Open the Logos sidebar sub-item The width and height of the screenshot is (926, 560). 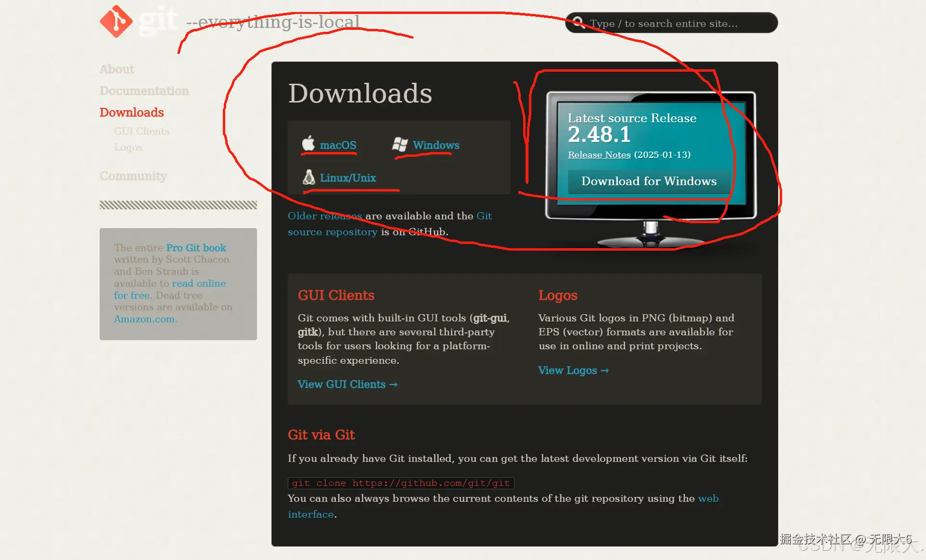pyautogui.click(x=128, y=147)
